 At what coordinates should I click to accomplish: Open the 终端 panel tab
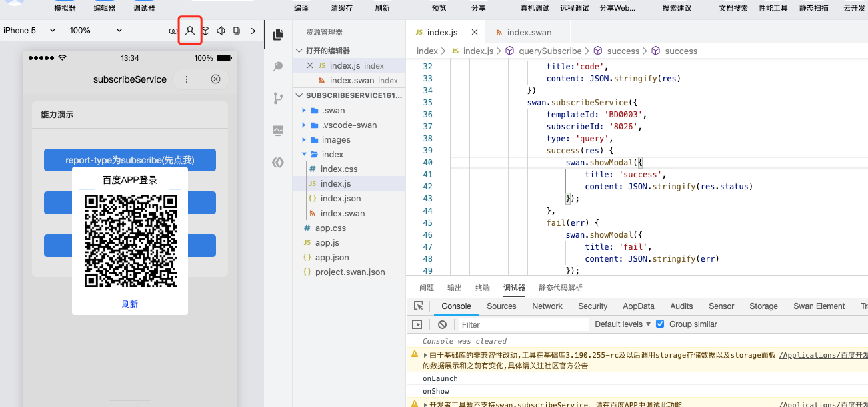click(483, 288)
